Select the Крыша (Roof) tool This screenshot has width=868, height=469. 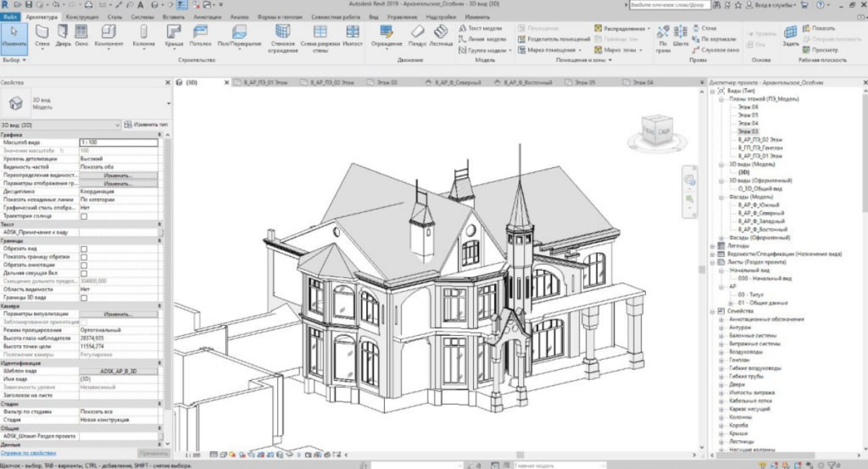tap(174, 35)
